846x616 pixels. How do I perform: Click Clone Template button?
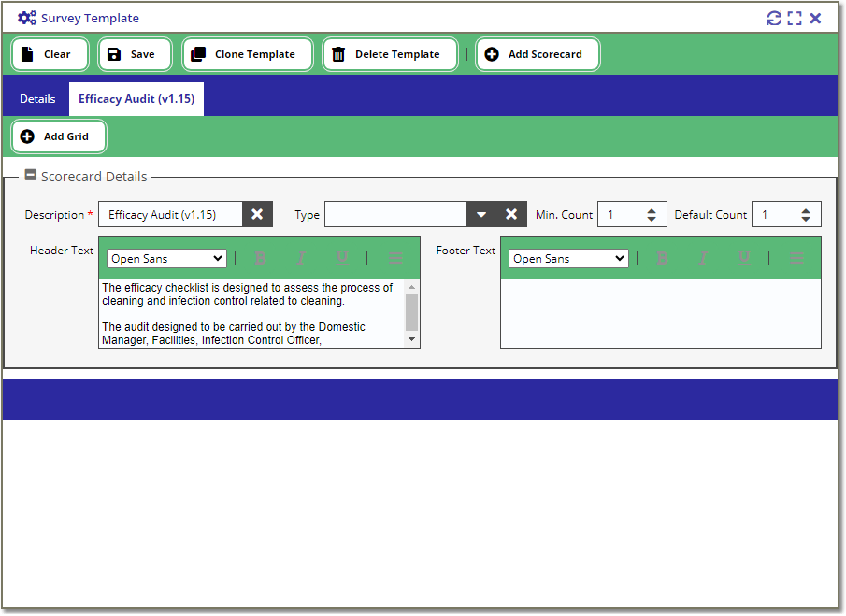248,54
